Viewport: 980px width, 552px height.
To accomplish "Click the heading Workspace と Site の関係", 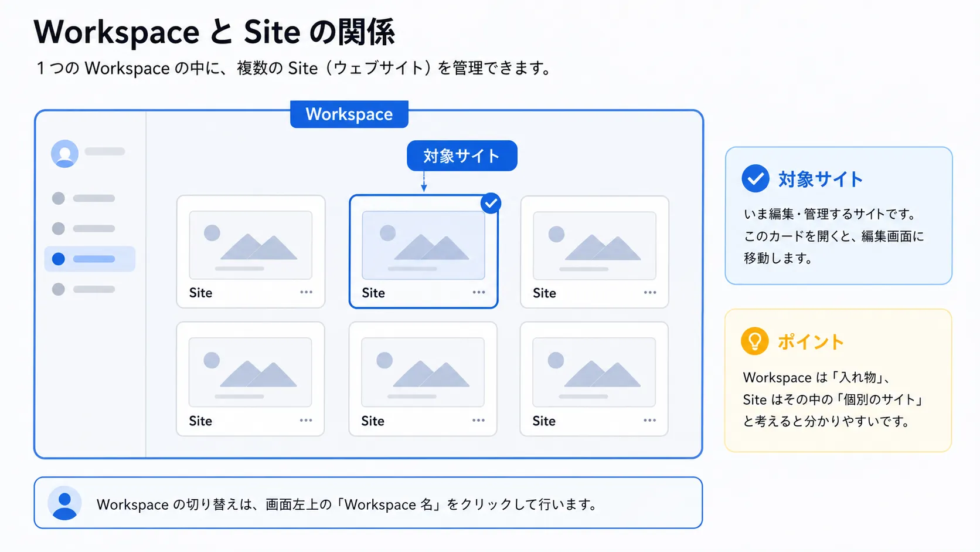I will click(x=215, y=32).
